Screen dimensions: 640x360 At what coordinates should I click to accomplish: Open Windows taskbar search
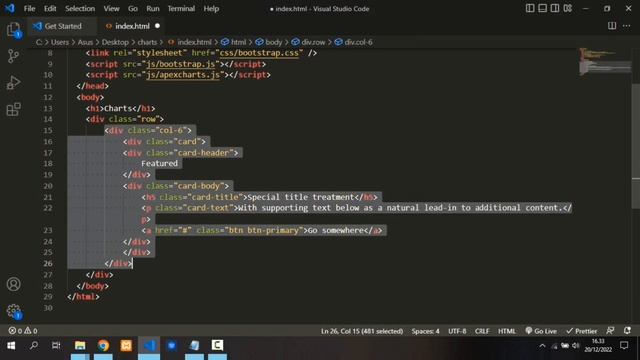(34, 346)
